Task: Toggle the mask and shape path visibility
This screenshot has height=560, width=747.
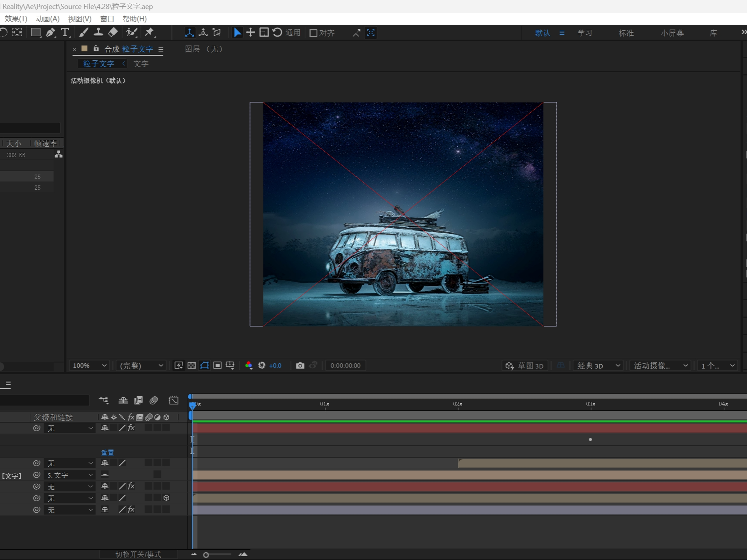Action: pos(205,366)
